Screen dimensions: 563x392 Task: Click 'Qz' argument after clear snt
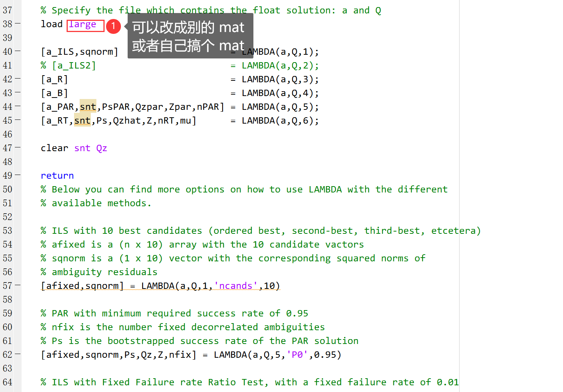point(102,148)
